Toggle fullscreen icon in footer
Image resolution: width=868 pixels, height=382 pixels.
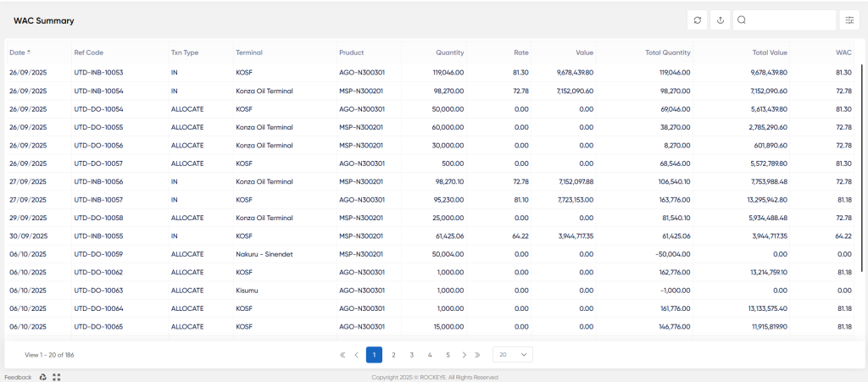click(x=56, y=377)
